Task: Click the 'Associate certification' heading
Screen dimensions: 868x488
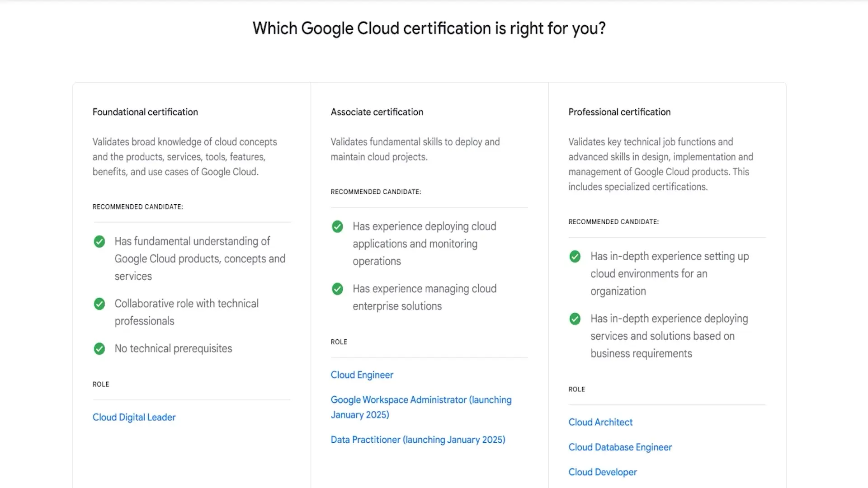Action: coord(377,112)
